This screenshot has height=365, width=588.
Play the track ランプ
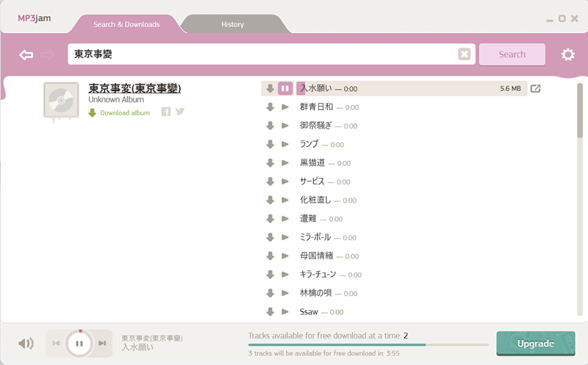click(x=285, y=144)
